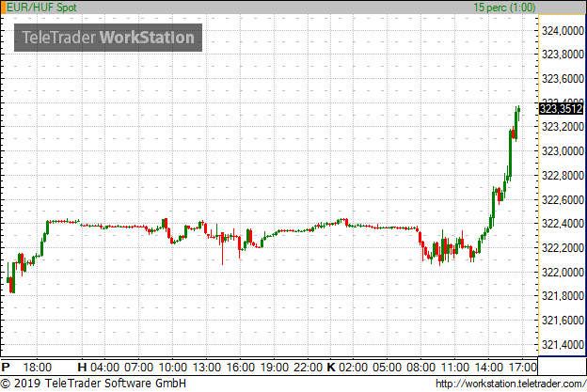
Task: Click the K day marker on time axis
Action: [331, 367]
